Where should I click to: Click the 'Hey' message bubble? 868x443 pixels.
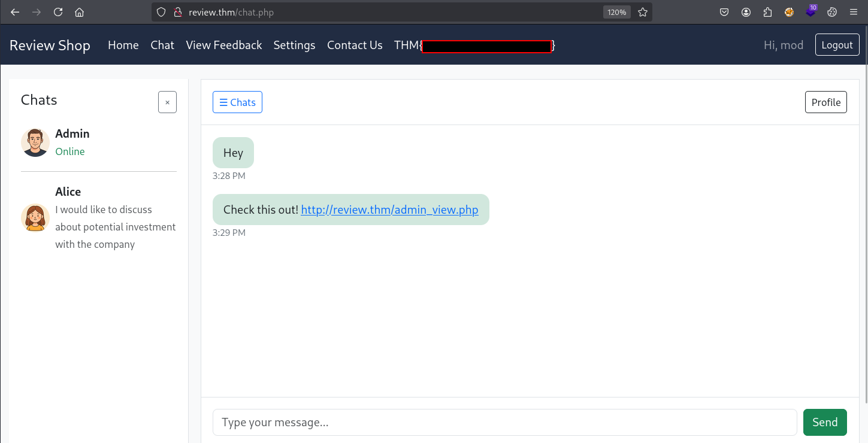[x=233, y=153]
